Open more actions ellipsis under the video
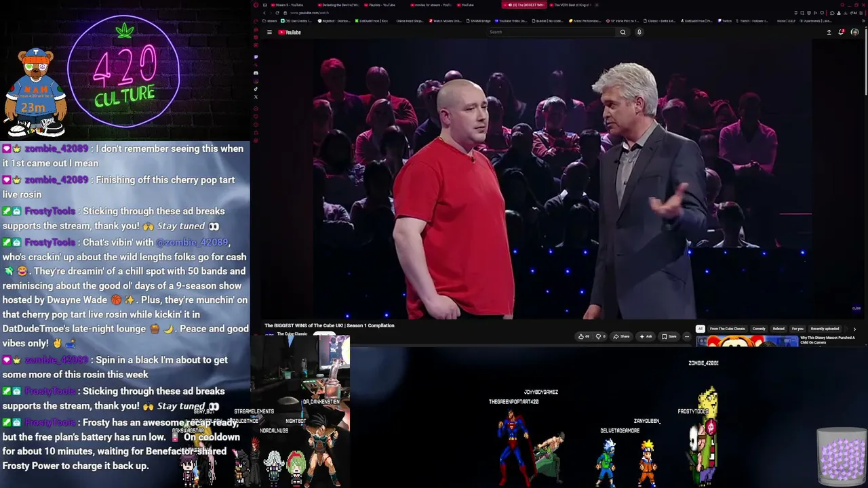Image resolution: width=868 pixels, height=488 pixels. tap(686, 336)
